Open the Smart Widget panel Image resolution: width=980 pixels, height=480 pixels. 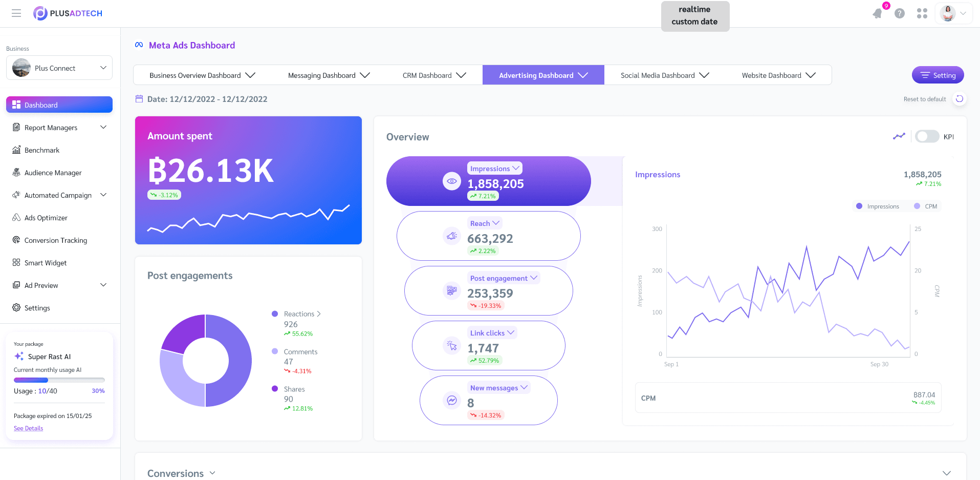coord(46,262)
